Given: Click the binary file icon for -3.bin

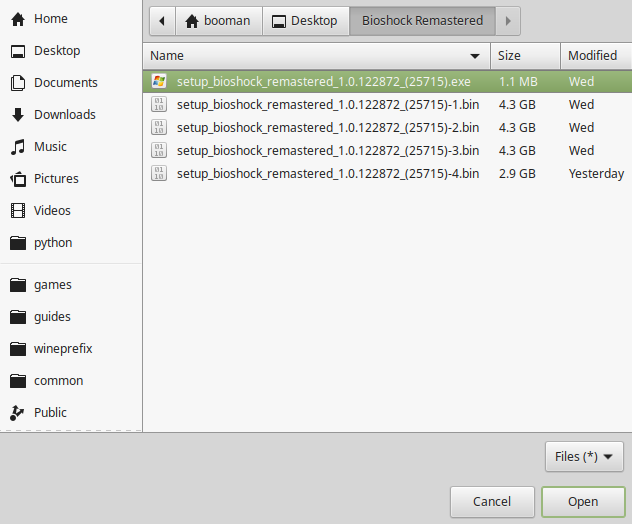Looking at the screenshot, I should click(159, 150).
